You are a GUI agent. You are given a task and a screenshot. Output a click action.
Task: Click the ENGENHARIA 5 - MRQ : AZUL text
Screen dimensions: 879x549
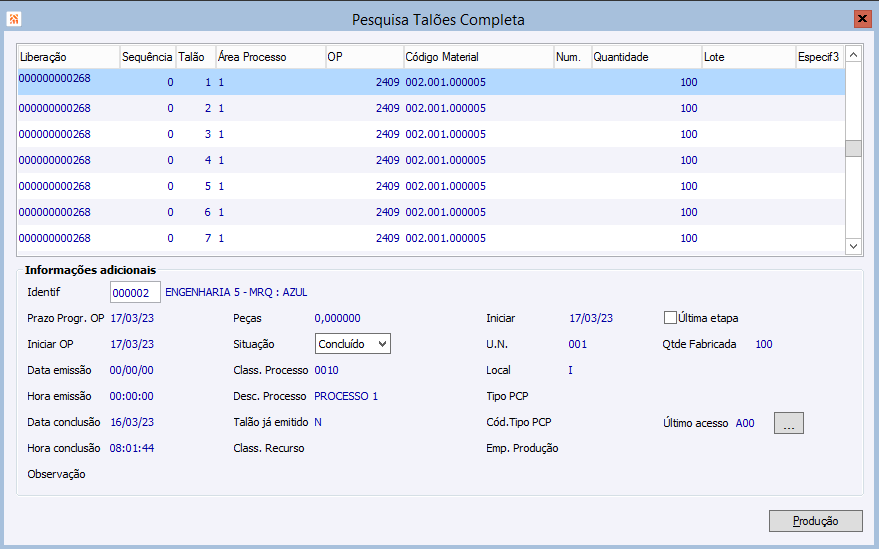pos(236,292)
